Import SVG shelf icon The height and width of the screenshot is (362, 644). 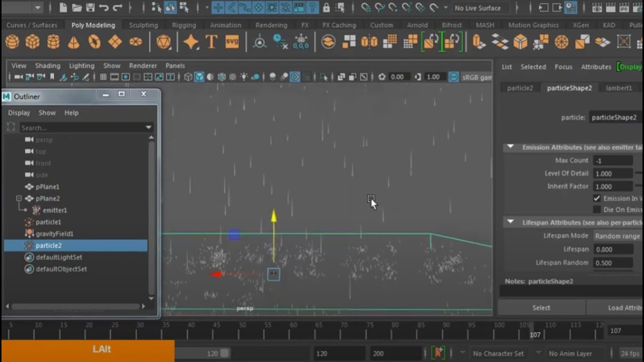(232, 42)
